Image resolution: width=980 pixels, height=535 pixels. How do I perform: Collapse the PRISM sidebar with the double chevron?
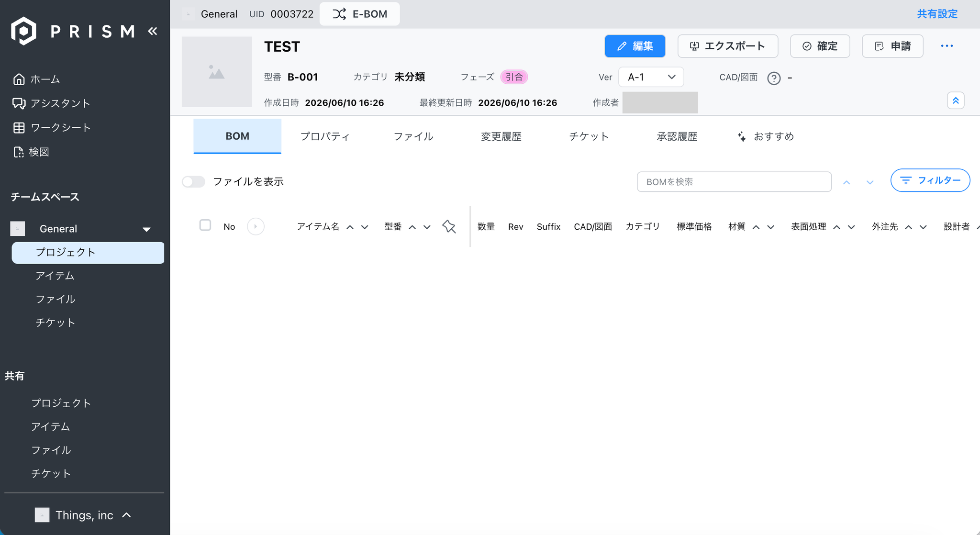pos(153,31)
